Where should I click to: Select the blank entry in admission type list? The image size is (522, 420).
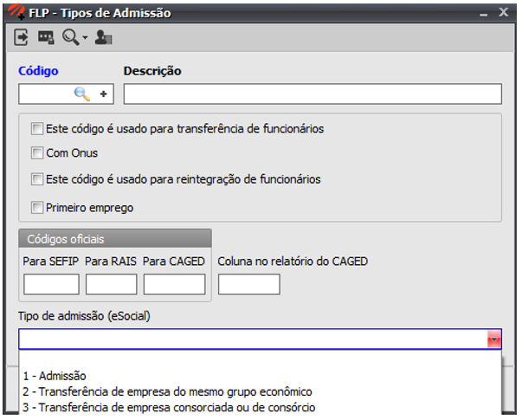260,360
